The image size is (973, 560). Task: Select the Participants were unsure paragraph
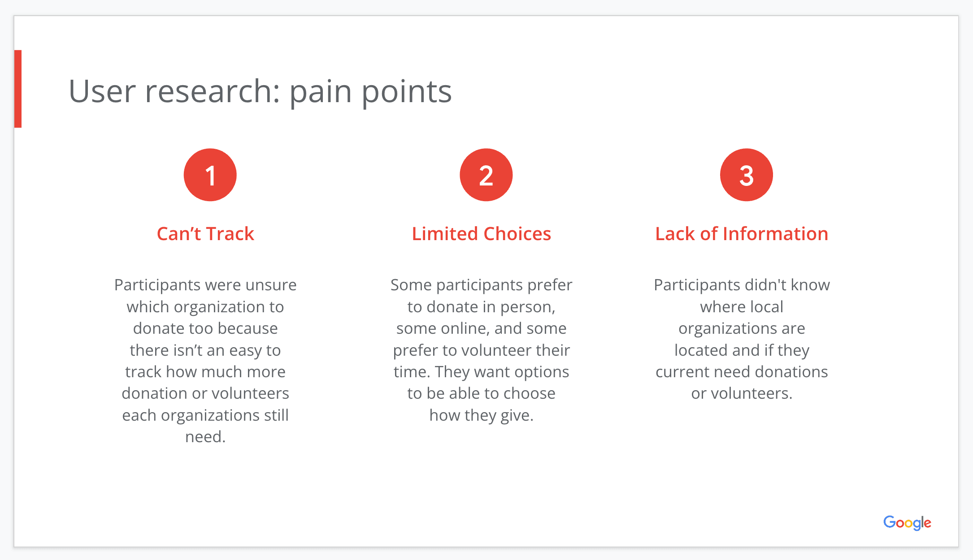tap(205, 361)
